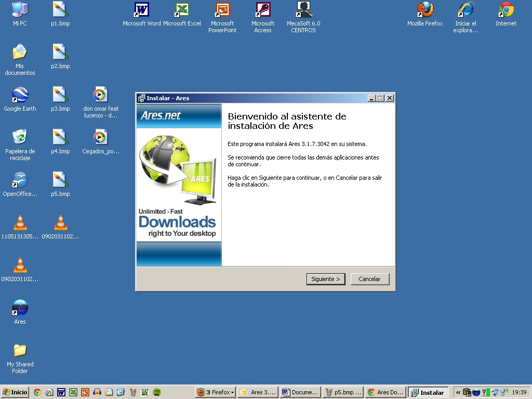Select the p2.bmp file icon
532x399 pixels.
click(60, 57)
